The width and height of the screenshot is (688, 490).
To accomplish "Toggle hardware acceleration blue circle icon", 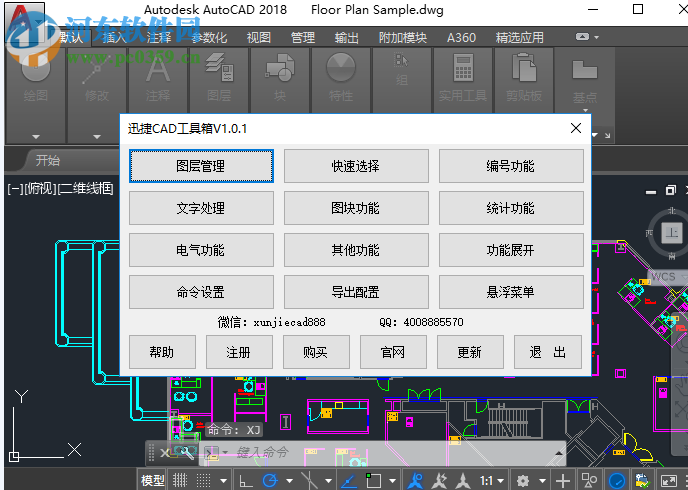I will coord(616,481).
